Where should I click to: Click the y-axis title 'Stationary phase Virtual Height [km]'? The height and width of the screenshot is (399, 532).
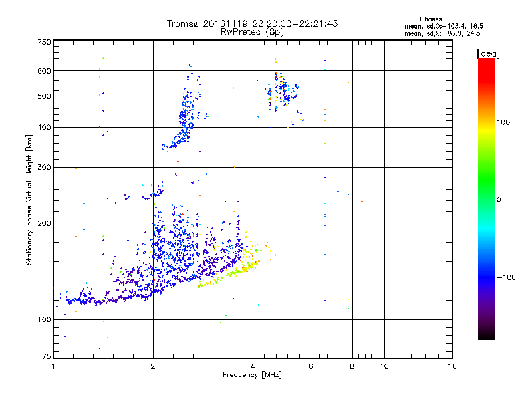[29, 200]
